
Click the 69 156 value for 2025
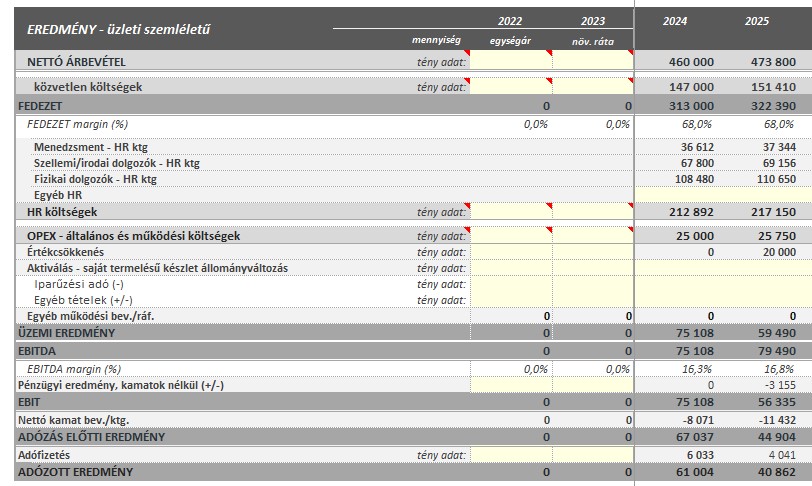coord(779,163)
